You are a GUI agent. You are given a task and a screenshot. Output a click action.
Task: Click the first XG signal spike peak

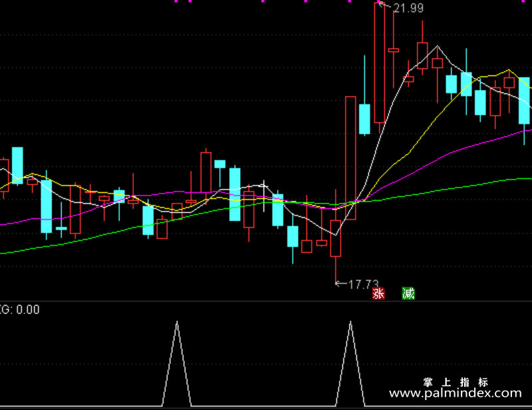click(177, 321)
